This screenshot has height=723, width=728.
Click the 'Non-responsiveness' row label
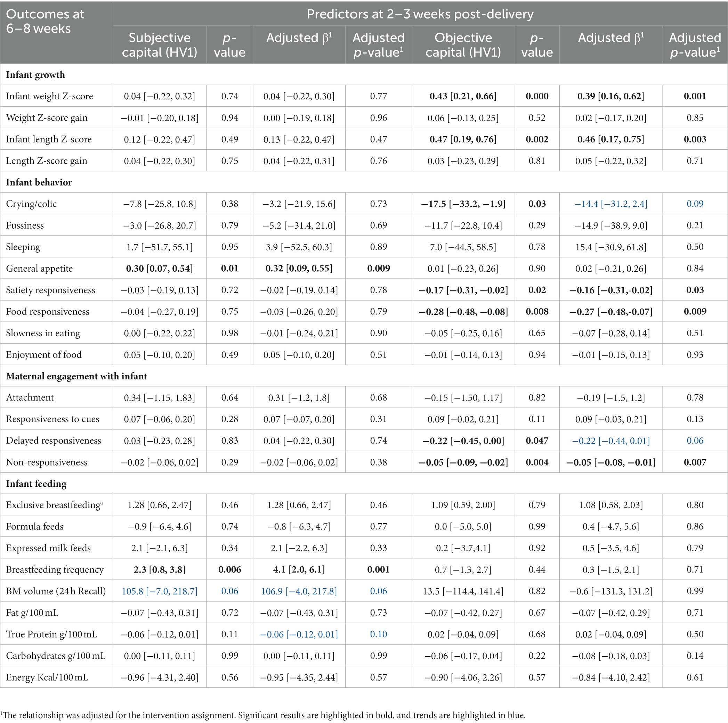[x=47, y=462]
